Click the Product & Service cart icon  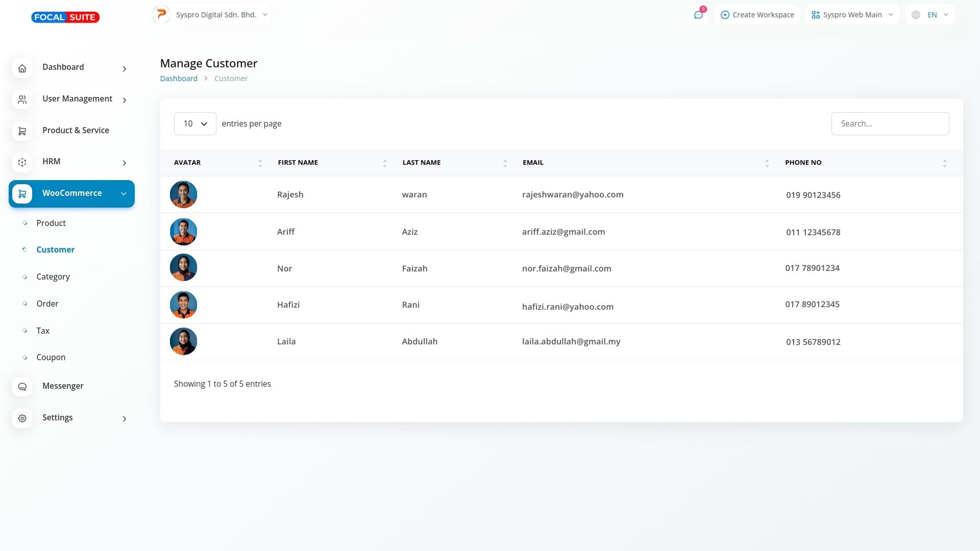(x=22, y=131)
